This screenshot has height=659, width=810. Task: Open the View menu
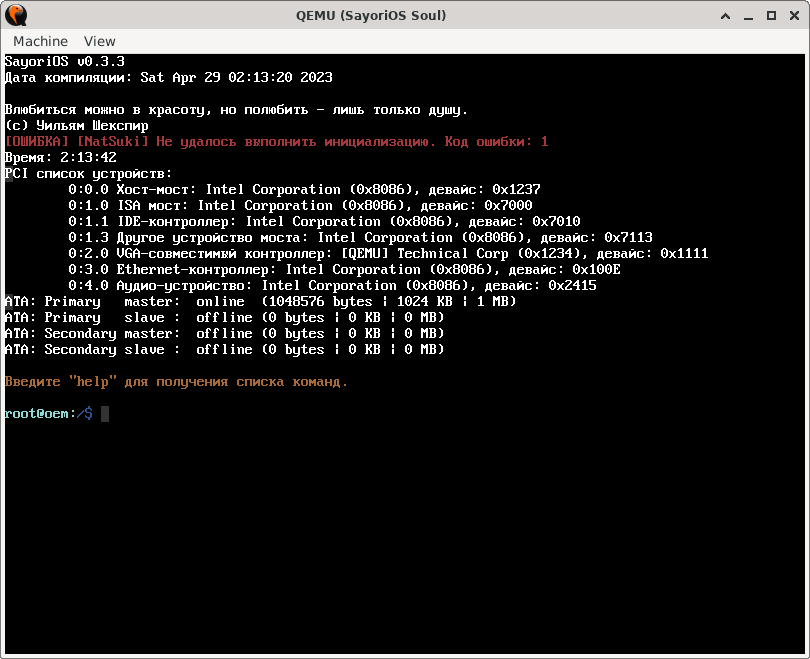coord(99,41)
